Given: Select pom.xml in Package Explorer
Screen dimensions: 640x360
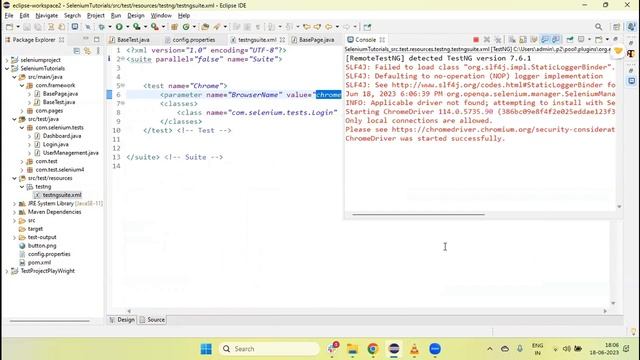Looking at the screenshot, I should click(39, 262).
